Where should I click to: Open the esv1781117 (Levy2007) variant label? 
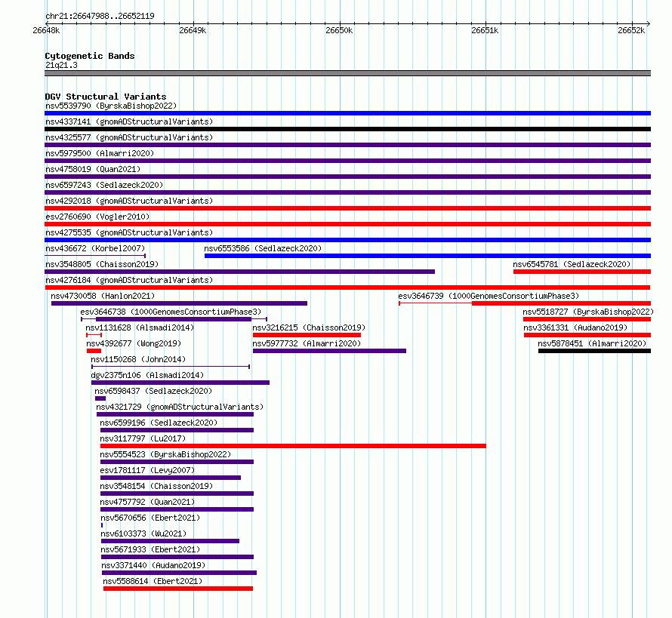(147, 470)
